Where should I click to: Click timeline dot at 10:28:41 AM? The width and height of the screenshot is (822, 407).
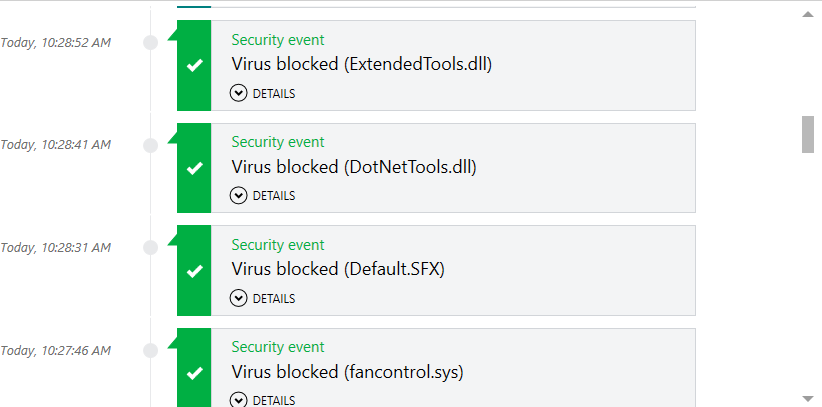click(151, 145)
